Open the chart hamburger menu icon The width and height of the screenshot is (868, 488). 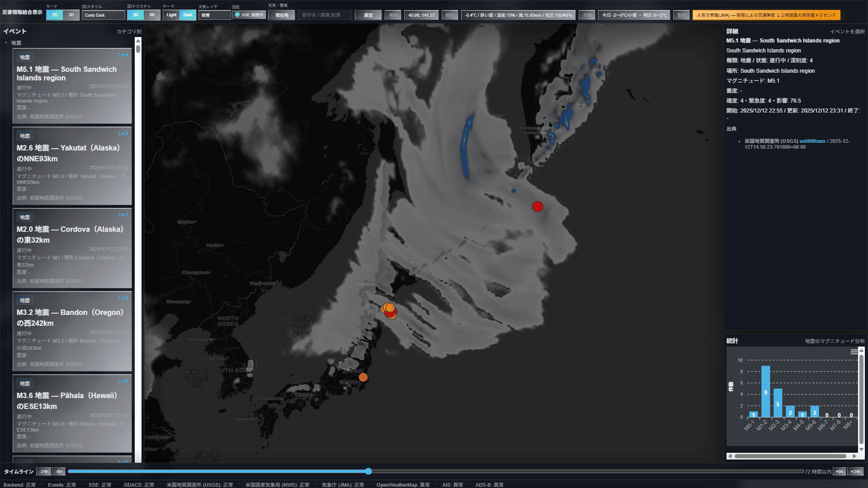[854, 352]
